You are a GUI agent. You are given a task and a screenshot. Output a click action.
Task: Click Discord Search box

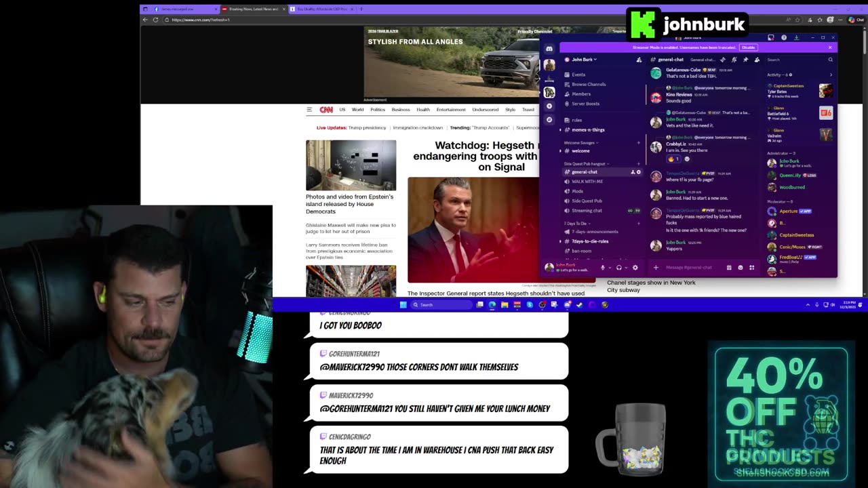tap(800, 60)
